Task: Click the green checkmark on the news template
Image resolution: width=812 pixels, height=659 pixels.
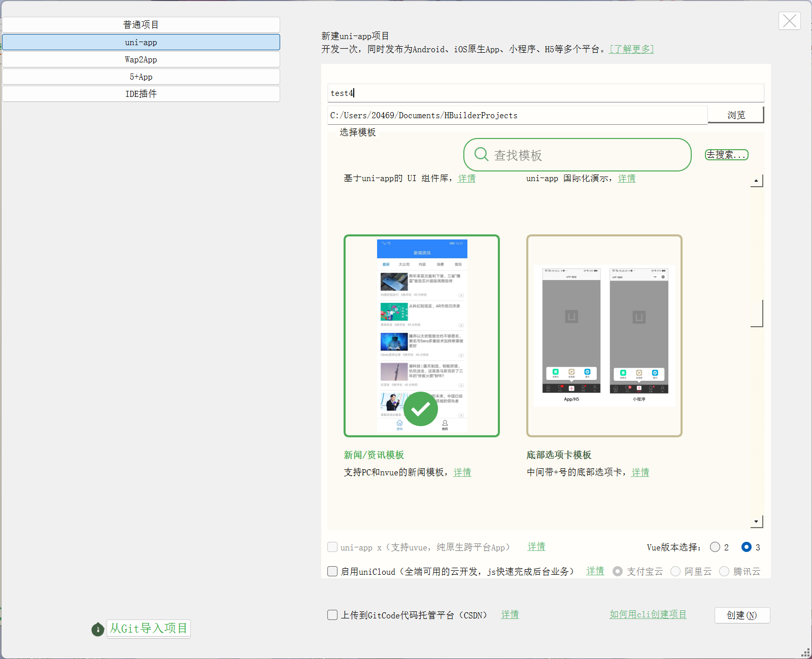Action: [x=421, y=409]
